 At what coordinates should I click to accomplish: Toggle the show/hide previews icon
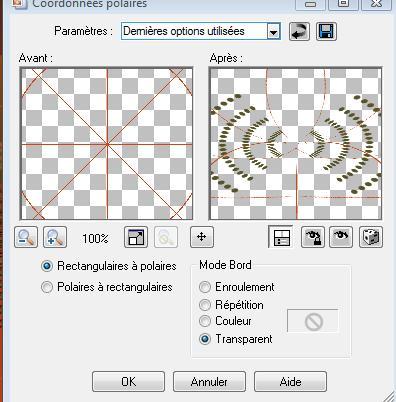click(281, 237)
